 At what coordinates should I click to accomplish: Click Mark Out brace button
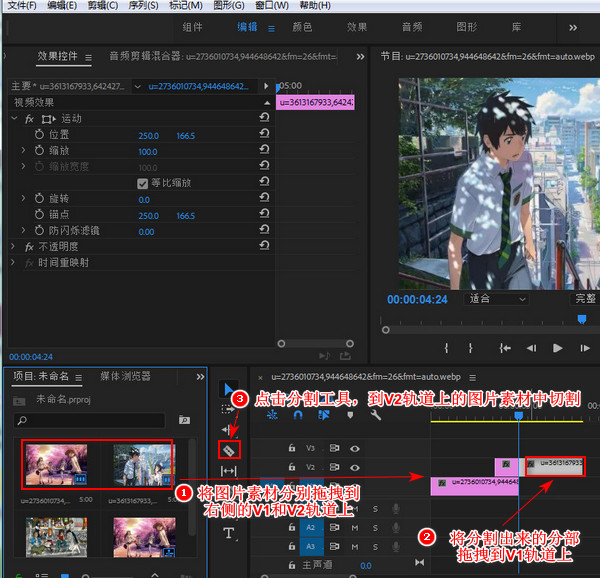[x=470, y=348]
